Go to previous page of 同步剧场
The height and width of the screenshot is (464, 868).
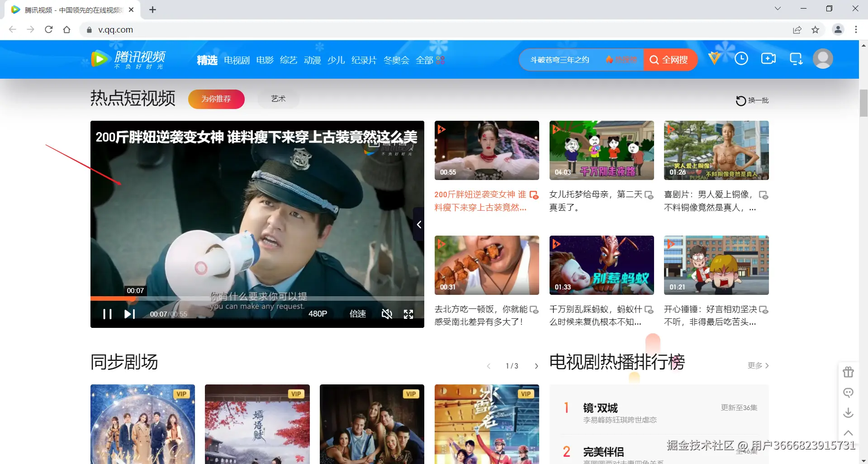pyautogui.click(x=489, y=366)
